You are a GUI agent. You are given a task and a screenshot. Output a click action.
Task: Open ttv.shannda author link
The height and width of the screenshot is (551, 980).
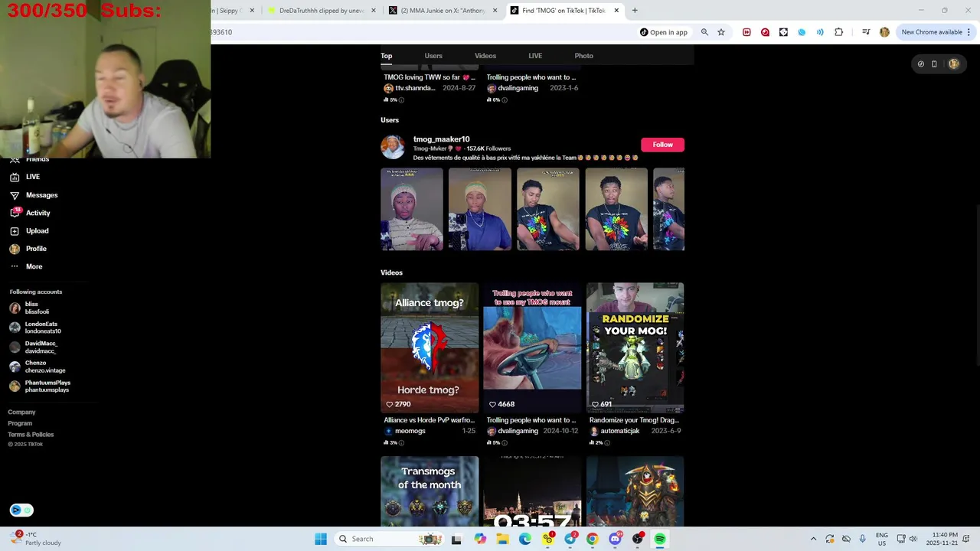tap(414, 88)
